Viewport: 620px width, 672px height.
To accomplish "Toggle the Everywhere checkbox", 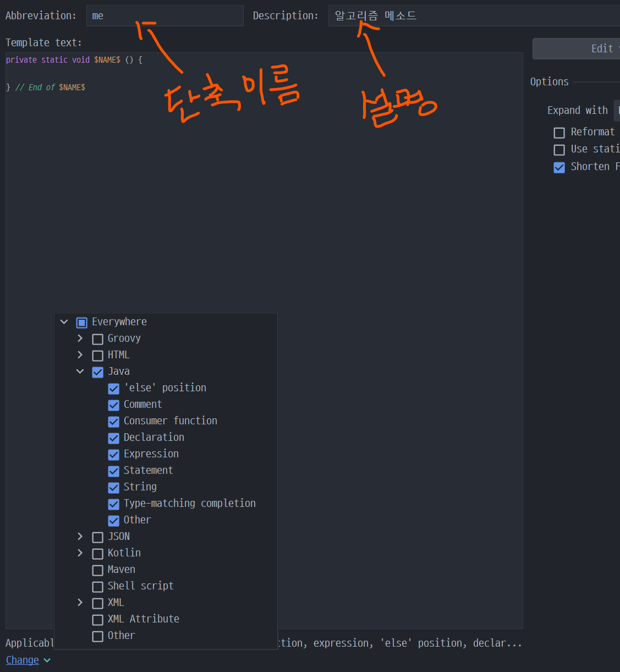I will [x=81, y=323].
